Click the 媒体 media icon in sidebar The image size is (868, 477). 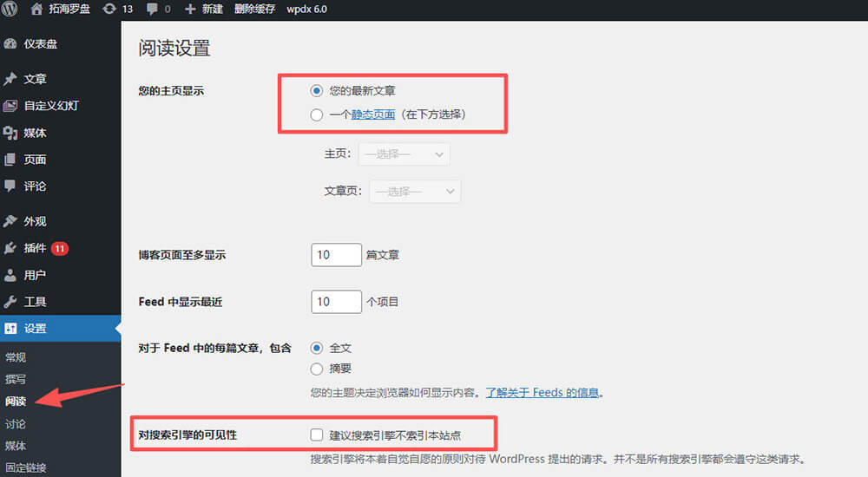10,133
